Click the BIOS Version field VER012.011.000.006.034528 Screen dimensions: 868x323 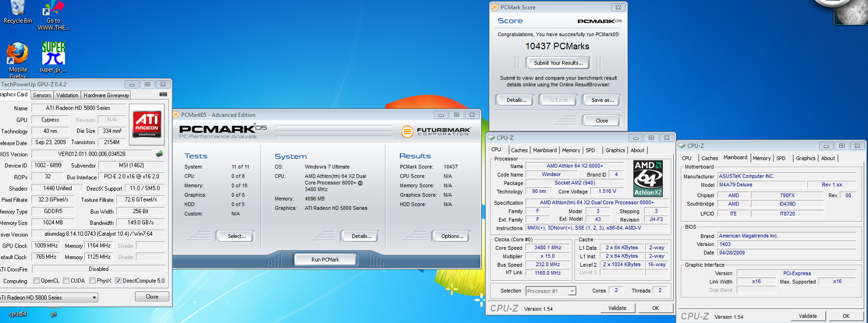pos(92,154)
